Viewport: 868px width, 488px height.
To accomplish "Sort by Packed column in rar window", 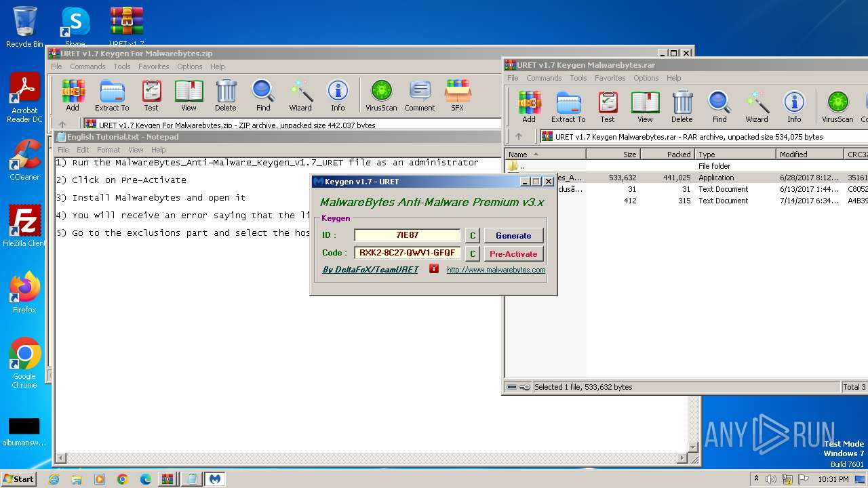I will click(x=667, y=155).
